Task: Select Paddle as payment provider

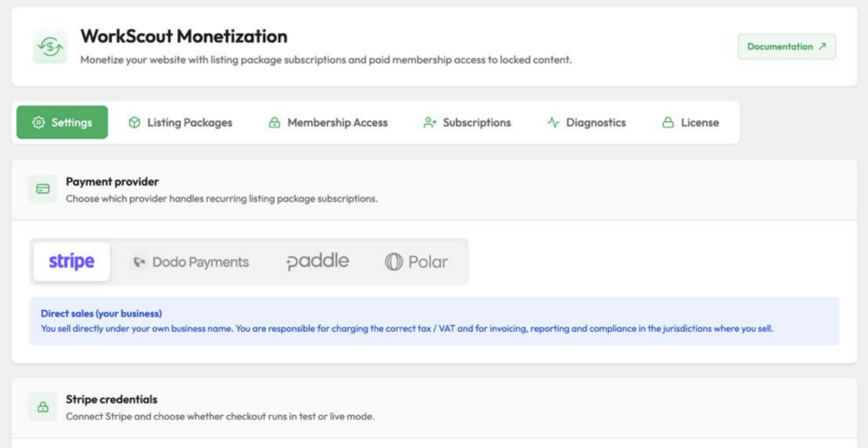Action: [x=317, y=262]
